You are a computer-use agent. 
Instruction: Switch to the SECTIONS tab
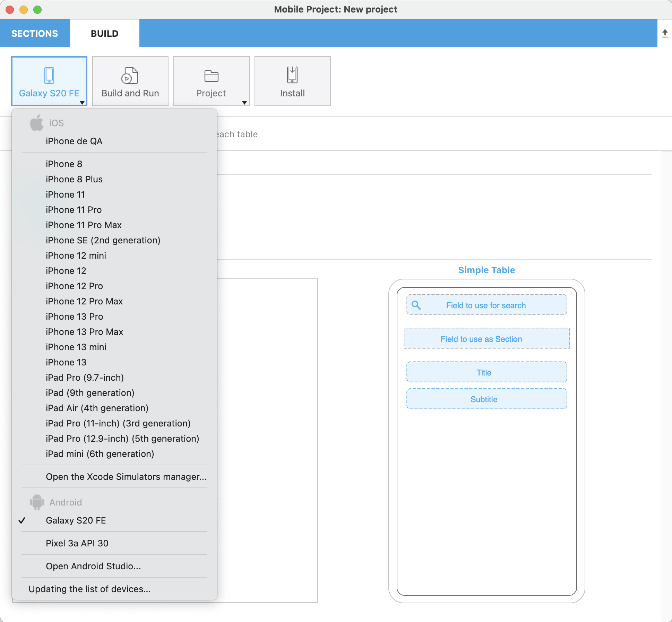click(x=35, y=34)
